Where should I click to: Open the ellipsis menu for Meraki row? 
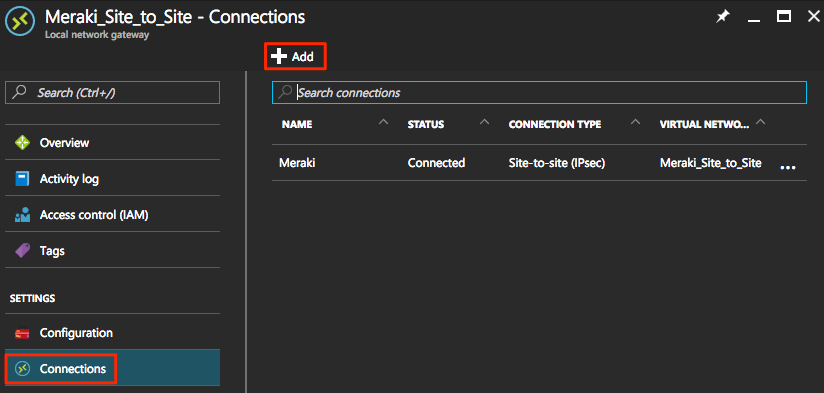788,167
